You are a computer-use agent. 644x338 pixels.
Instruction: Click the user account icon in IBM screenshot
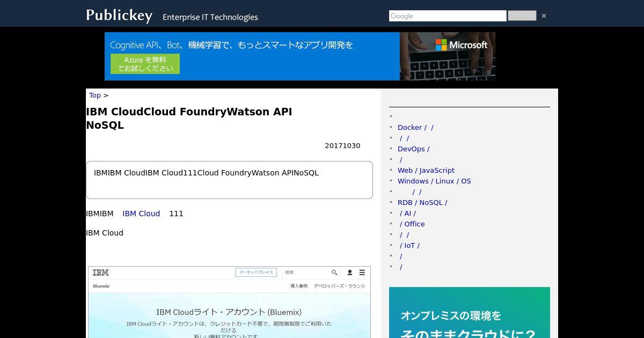coord(349,273)
